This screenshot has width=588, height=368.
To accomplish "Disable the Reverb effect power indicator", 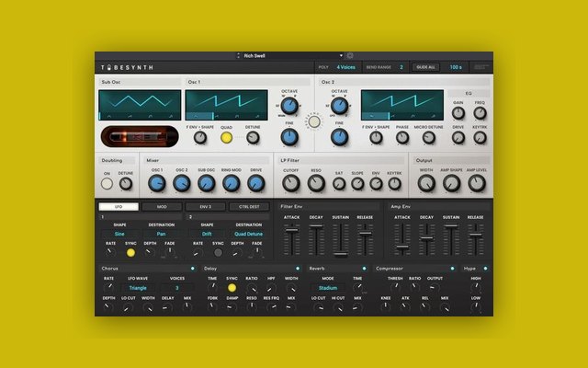I will 364,269.
